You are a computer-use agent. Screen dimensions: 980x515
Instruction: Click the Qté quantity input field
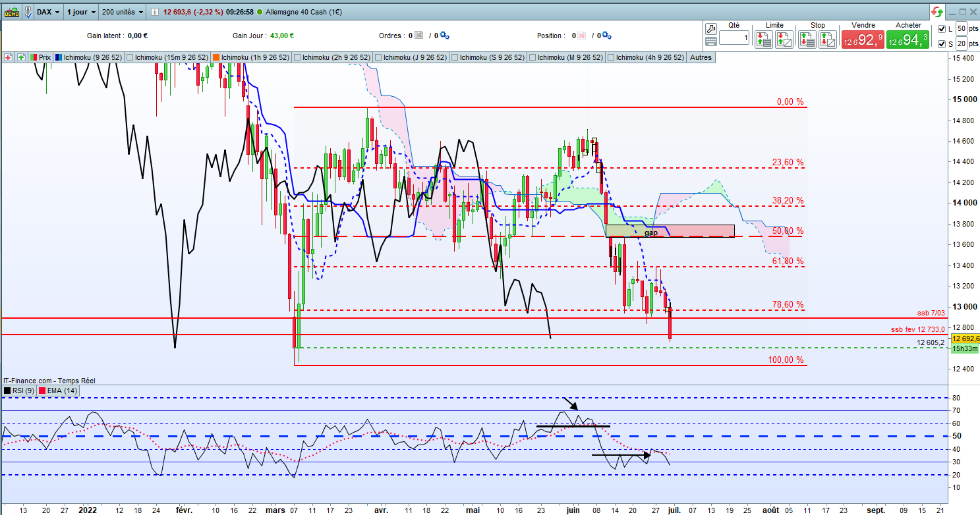click(734, 38)
